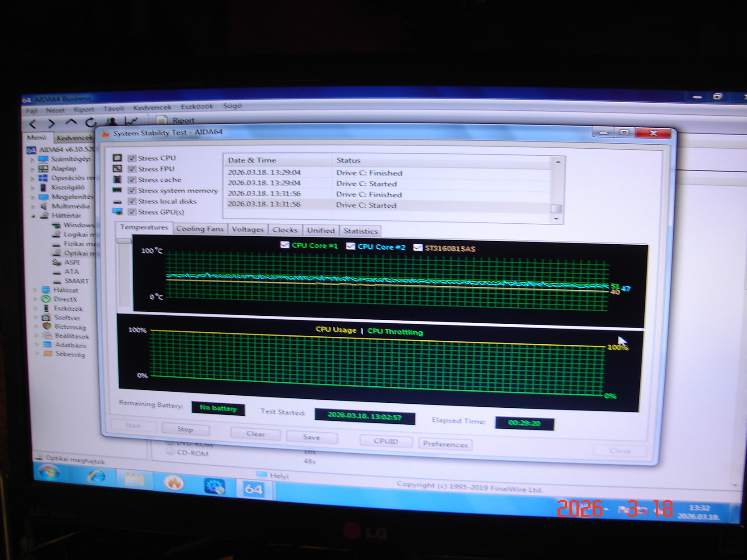Go forward with the right arrow in AIDA64 toolbar
747x560 pixels.
click(51, 123)
